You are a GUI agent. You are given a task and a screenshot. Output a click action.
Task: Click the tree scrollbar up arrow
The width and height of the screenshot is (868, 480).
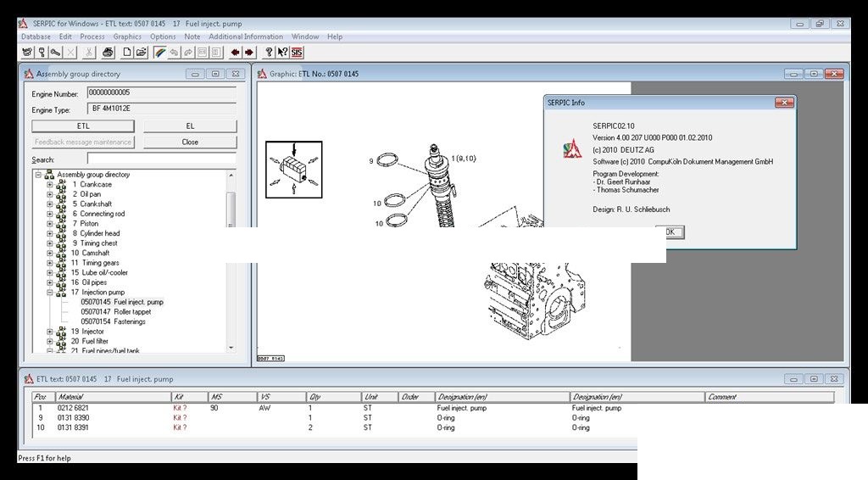[x=231, y=175]
